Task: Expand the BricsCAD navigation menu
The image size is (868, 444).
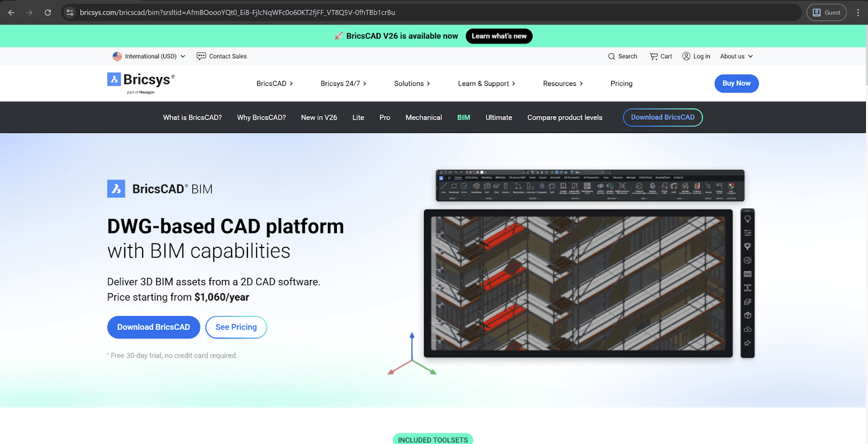Action: [x=275, y=84]
